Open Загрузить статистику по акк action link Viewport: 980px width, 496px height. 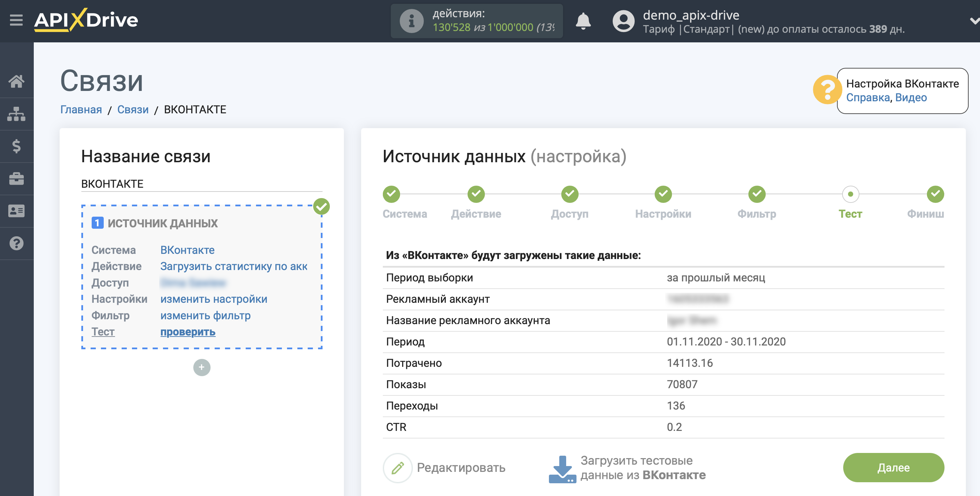(234, 266)
